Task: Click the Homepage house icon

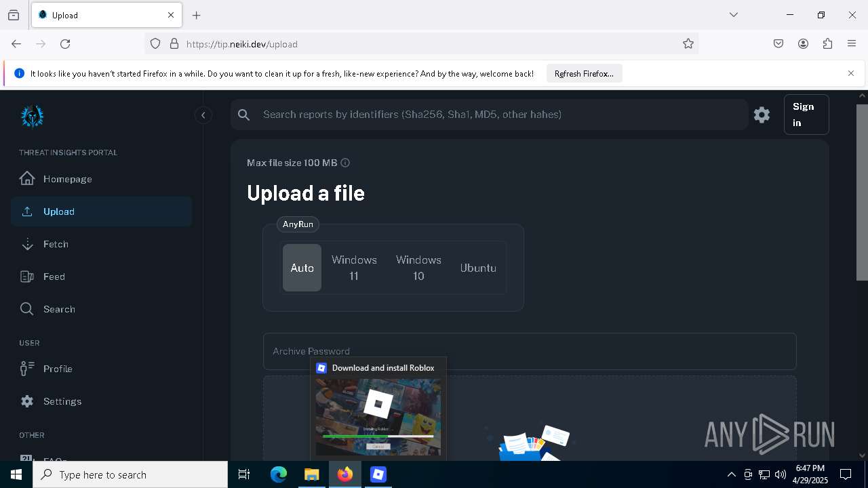Action: pos(27,178)
